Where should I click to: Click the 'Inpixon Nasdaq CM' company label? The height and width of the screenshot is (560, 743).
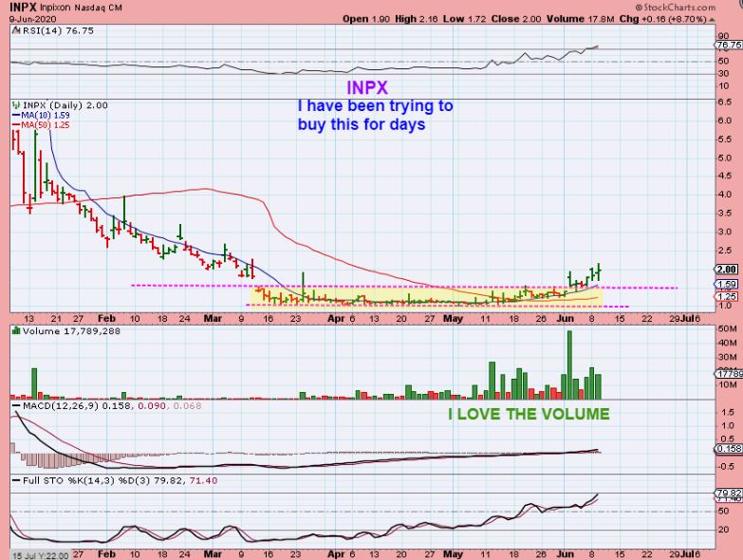pyautogui.click(x=81, y=8)
